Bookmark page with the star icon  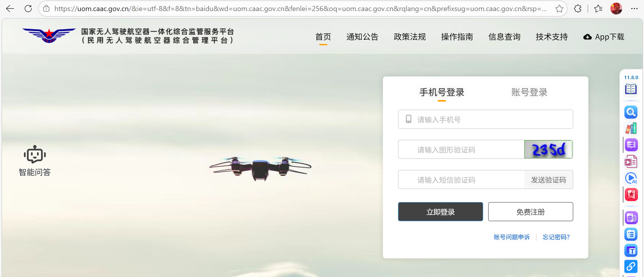coord(559,9)
